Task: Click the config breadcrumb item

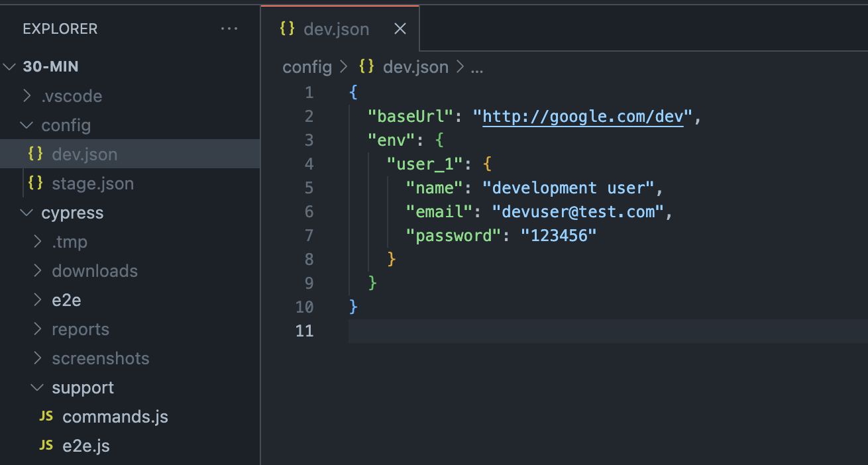Action: pos(307,66)
